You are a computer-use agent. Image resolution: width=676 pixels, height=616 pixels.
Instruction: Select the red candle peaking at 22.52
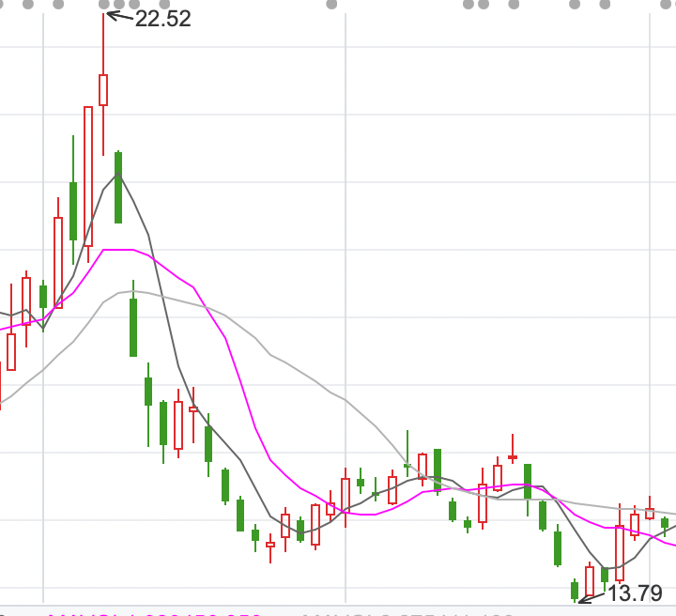click(x=103, y=85)
